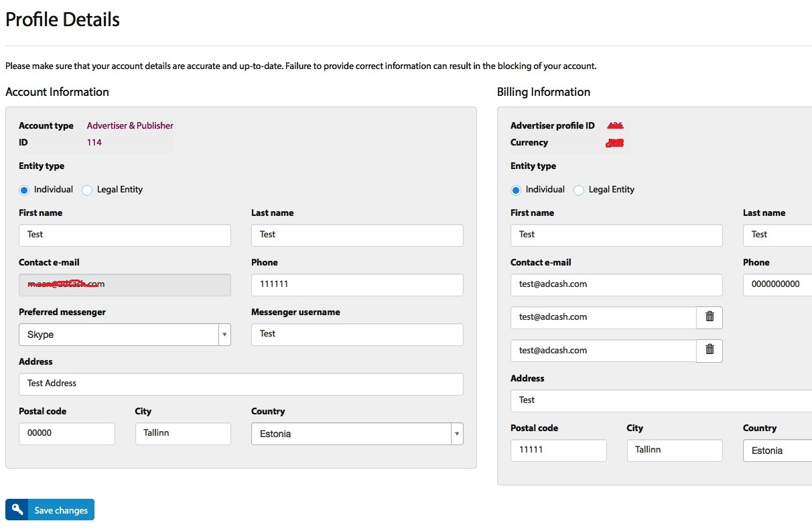This screenshot has height=529, width=812.
Task: Delete the second billing e-mail via its trash icon
Action: (709, 318)
